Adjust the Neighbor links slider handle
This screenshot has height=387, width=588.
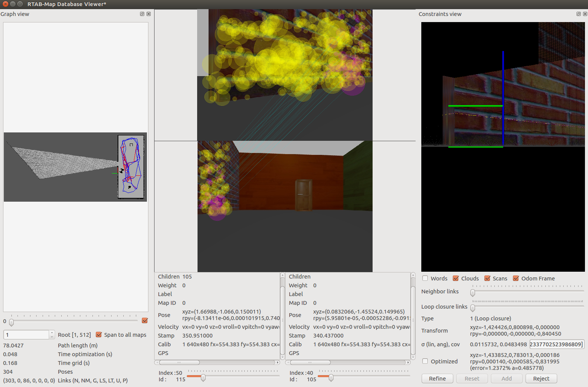[x=473, y=293]
